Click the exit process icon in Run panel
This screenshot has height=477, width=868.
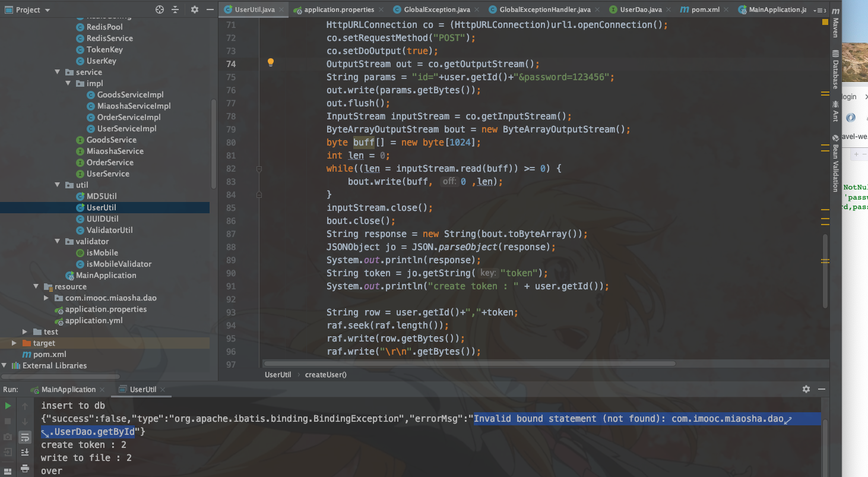click(x=8, y=453)
